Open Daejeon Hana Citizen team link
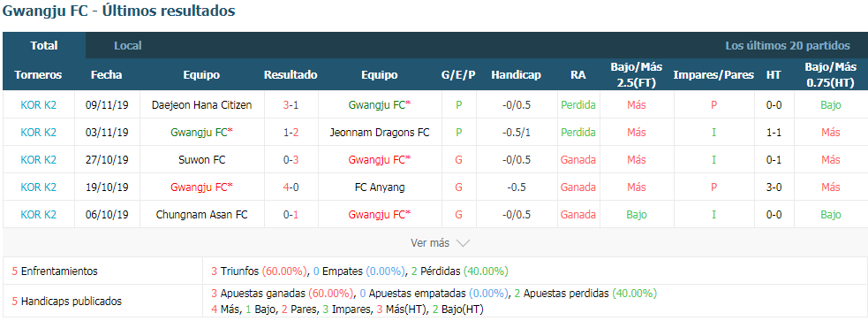Screen dimensions: 868x321 tap(202, 104)
